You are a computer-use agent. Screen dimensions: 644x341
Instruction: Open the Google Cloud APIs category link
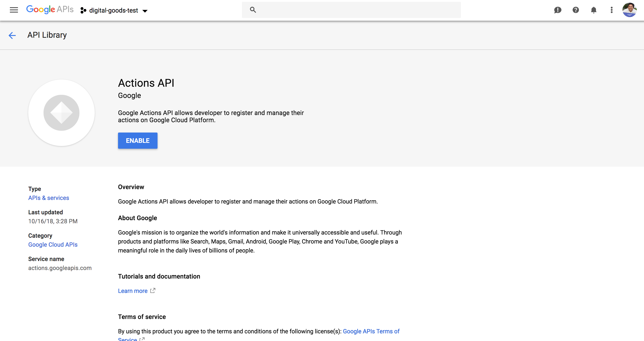pos(53,245)
